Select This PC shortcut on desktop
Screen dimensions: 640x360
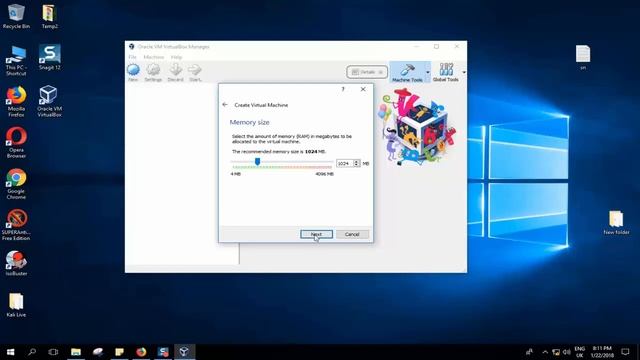tap(16, 61)
